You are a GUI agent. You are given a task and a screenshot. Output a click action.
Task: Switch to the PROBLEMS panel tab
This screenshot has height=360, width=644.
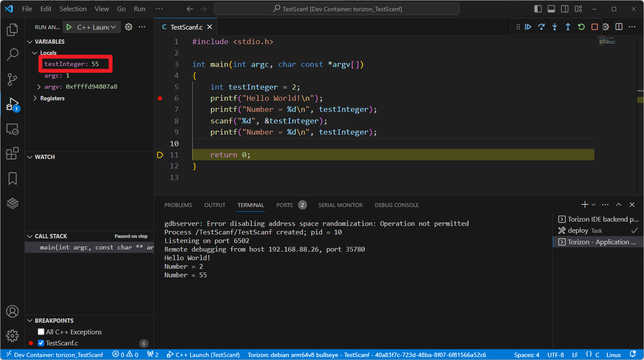[x=178, y=205]
